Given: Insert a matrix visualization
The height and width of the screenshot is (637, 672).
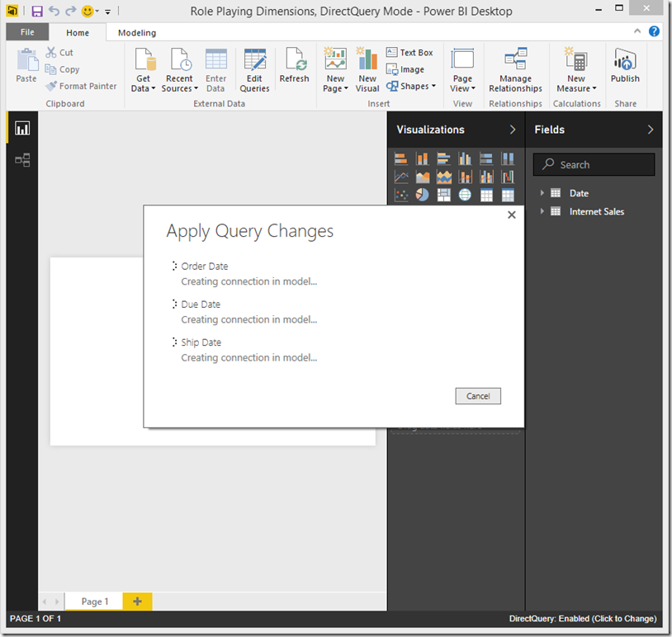Looking at the screenshot, I should pyautogui.click(x=508, y=195).
